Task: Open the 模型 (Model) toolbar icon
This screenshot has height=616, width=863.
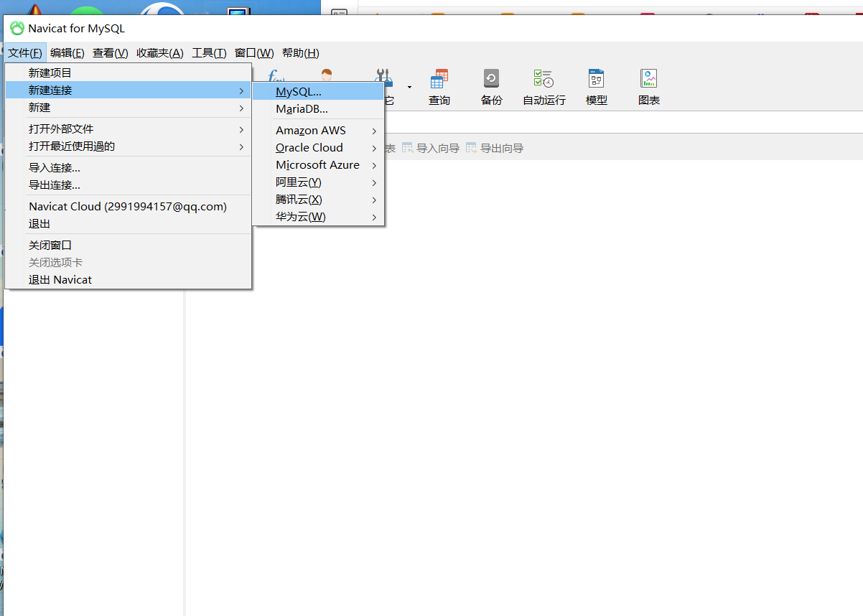Action: point(596,88)
